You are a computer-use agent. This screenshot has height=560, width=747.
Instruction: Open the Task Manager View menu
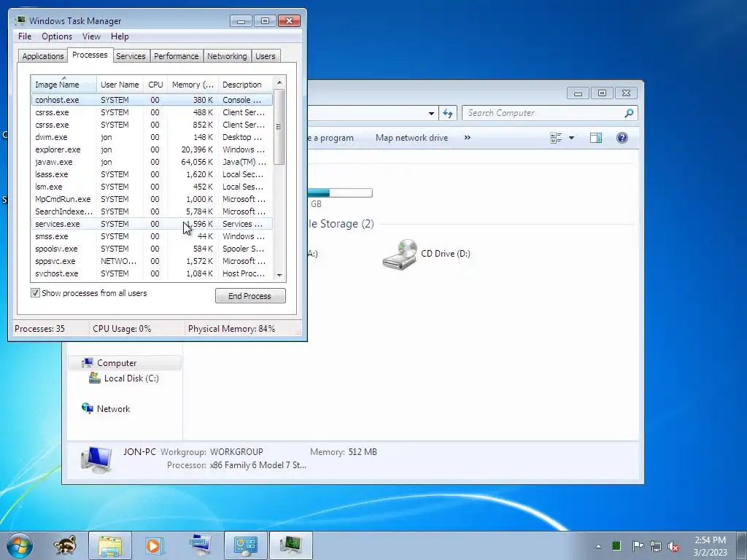[x=91, y=36]
